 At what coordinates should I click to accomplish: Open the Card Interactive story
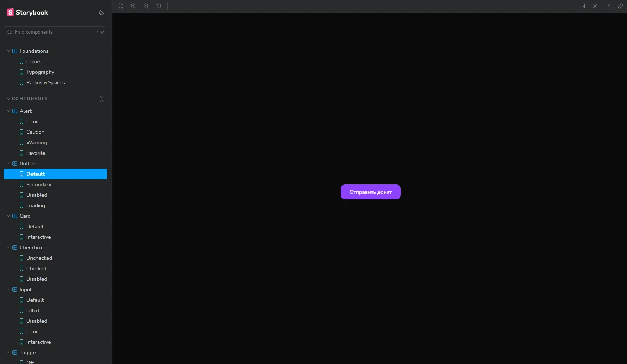coord(56,237)
